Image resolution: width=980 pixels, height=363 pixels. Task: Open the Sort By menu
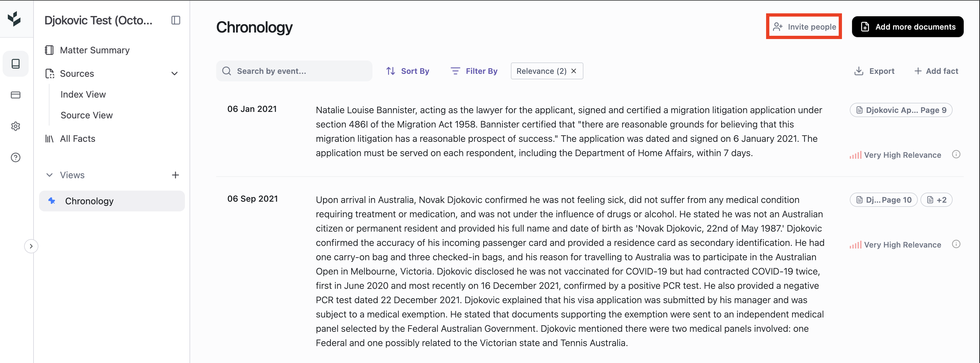tap(407, 71)
